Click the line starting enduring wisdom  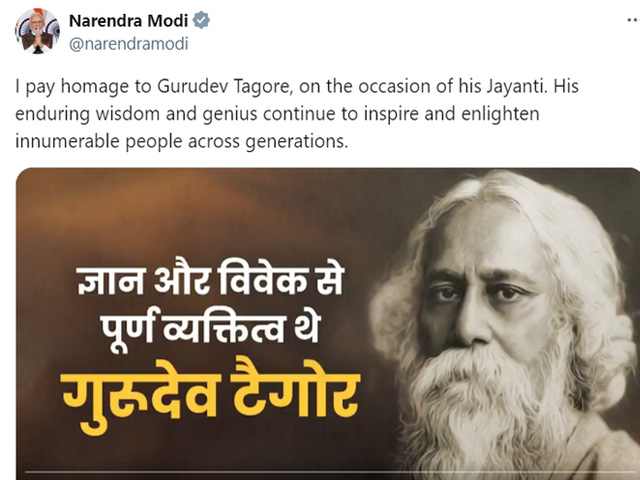click(278, 114)
